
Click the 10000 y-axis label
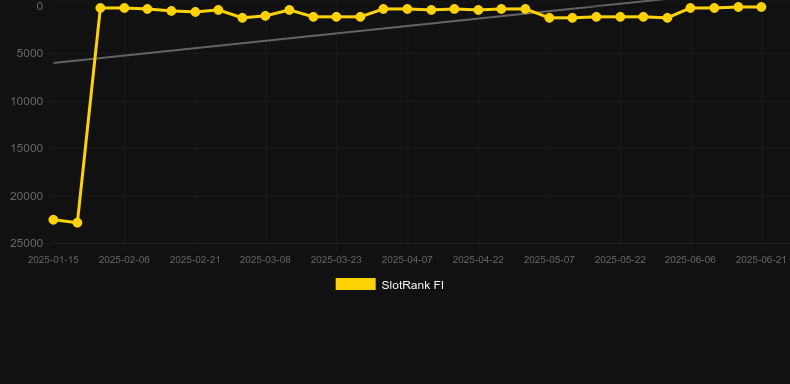26,101
